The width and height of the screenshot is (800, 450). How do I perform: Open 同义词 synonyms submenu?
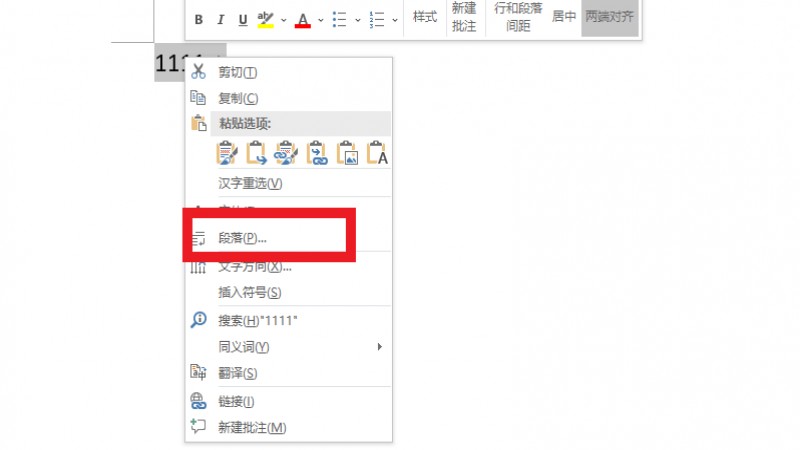tap(288, 347)
